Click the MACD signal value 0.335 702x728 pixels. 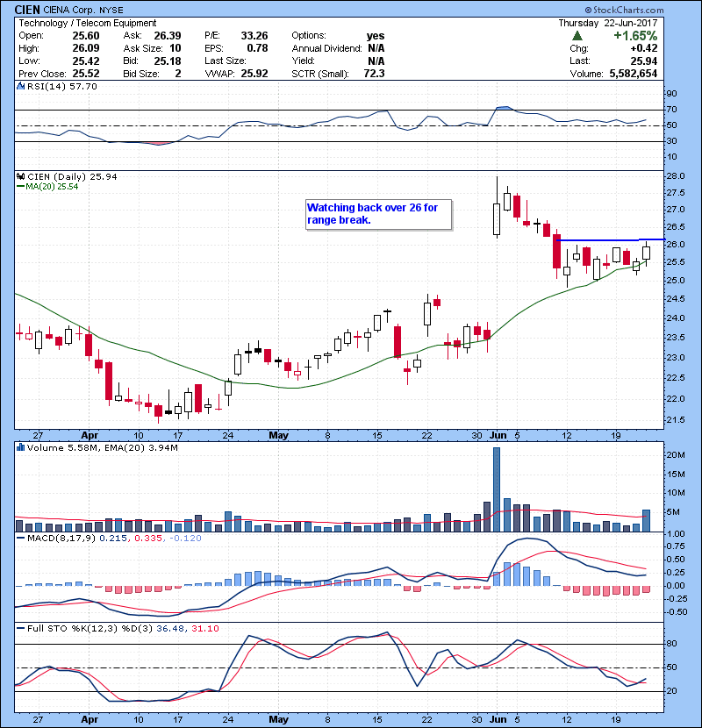[x=148, y=539]
